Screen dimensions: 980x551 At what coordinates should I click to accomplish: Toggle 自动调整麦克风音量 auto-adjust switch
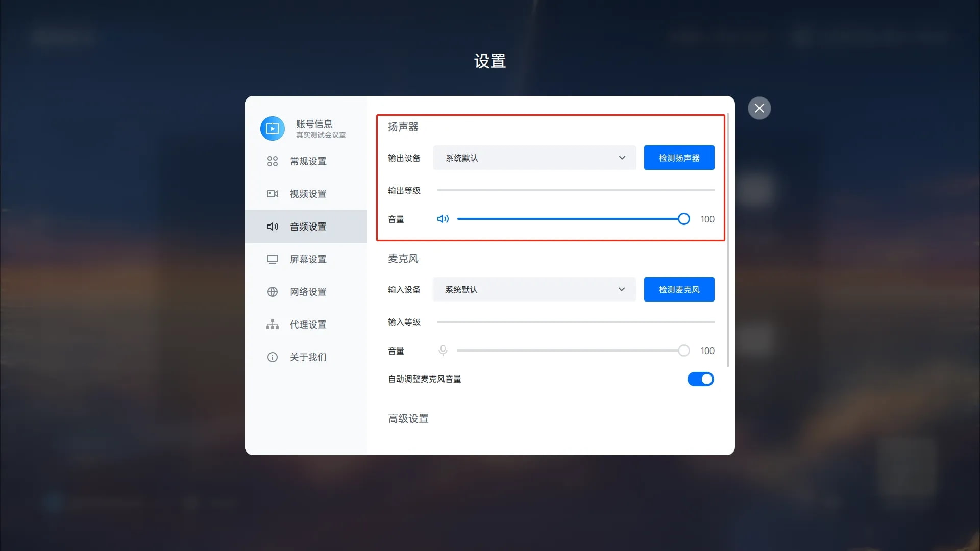coord(701,379)
